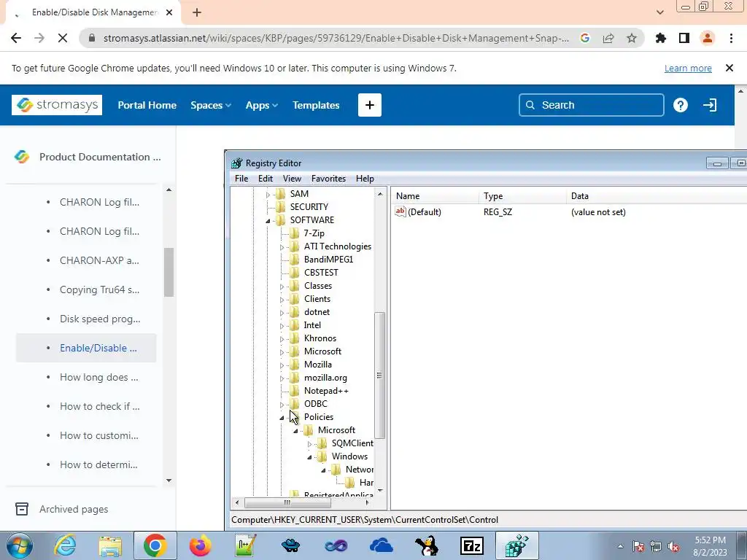Open Disk speed prog... sidebar page

99,319
